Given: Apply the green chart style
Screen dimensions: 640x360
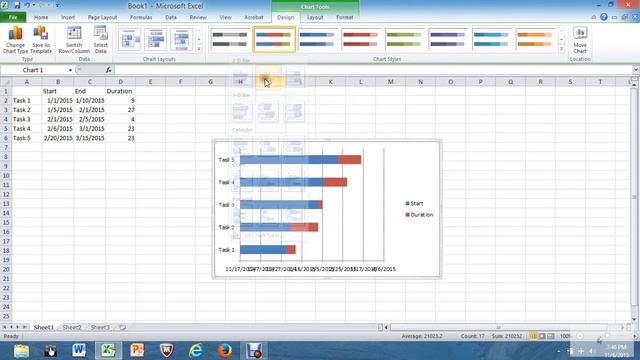Looking at the screenshot, I should [x=404, y=39].
